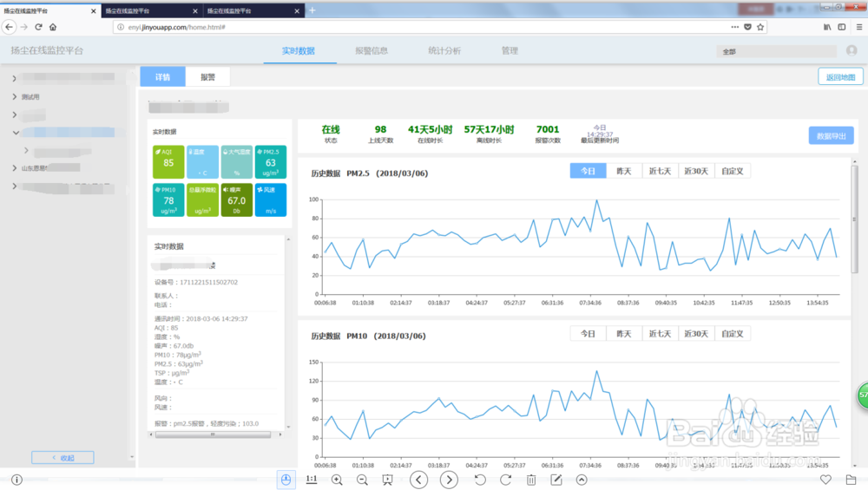Select 今日 for the PM2.5 chart

coord(588,171)
